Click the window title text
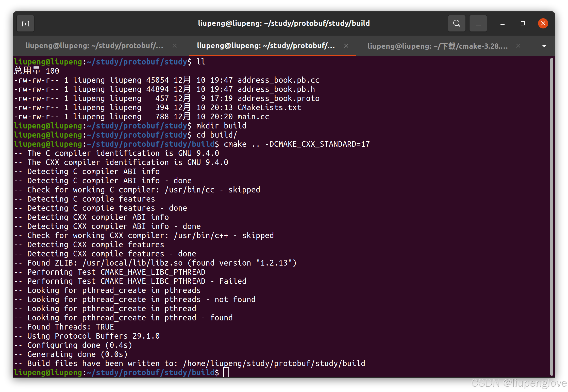The width and height of the screenshot is (568, 392). (x=284, y=23)
